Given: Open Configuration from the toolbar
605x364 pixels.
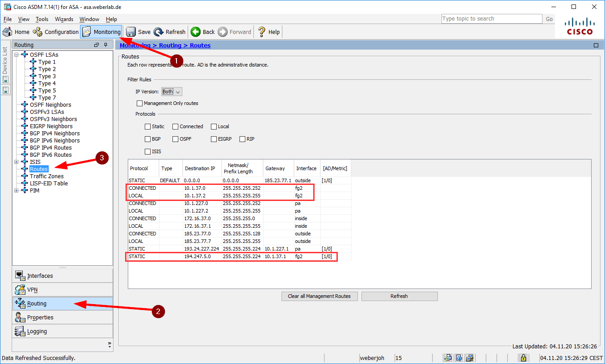Looking at the screenshot, I should (x=56, y=32).
